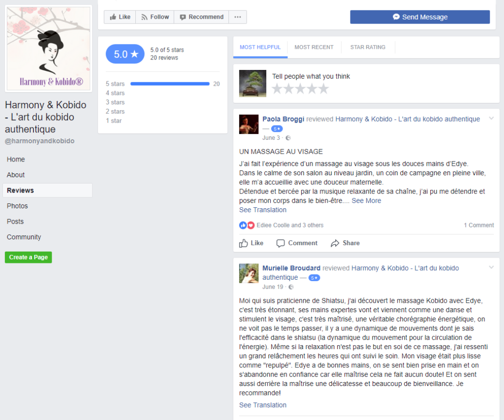Viewport: 504px width, 420px height.
Task: Expand options chevron on Paola Broggi's review
Action: click(491, 118)
